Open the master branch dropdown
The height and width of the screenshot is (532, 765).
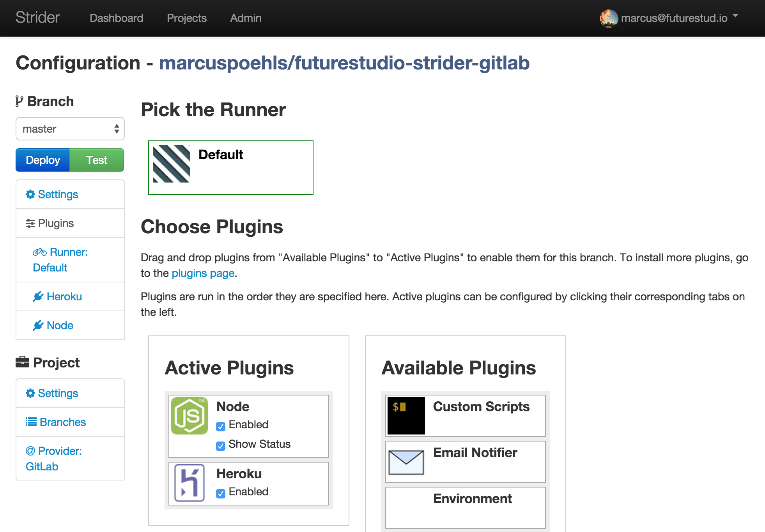[x=70, y=129]
